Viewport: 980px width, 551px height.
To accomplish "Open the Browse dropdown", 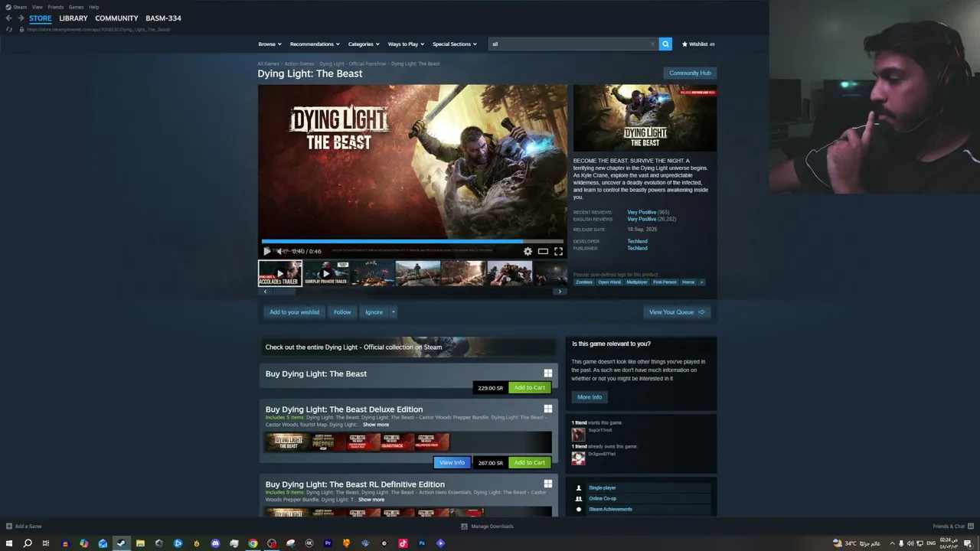I will pyautogui.click(x=269, y=44).
